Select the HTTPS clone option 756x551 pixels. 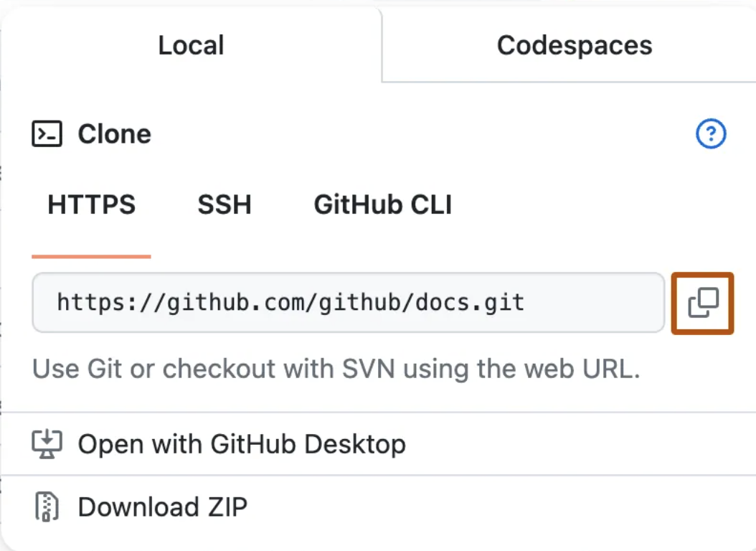(x=92, y=204)
